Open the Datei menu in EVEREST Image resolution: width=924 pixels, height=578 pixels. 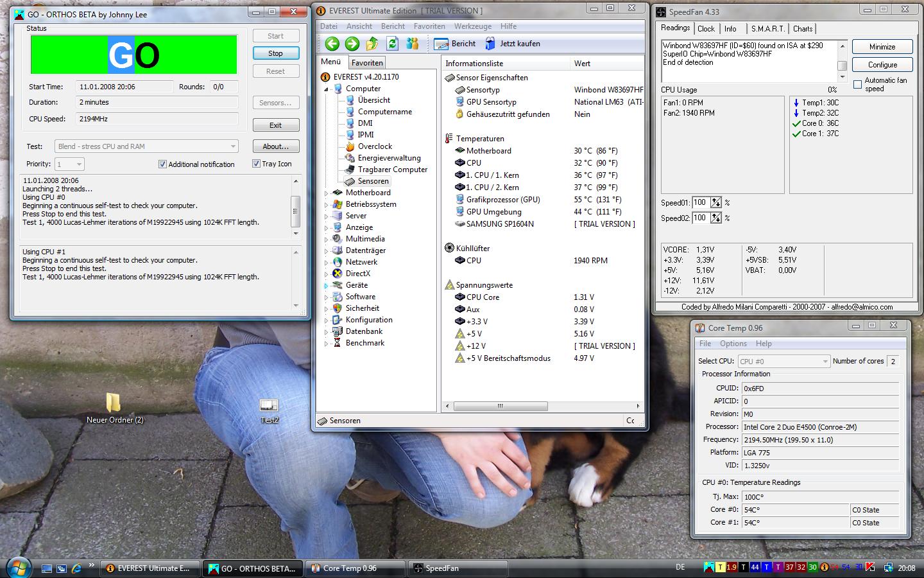pos(329,26)
